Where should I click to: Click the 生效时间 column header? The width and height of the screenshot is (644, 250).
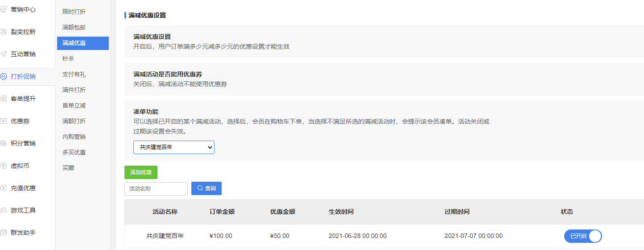(x=341, y=212)
